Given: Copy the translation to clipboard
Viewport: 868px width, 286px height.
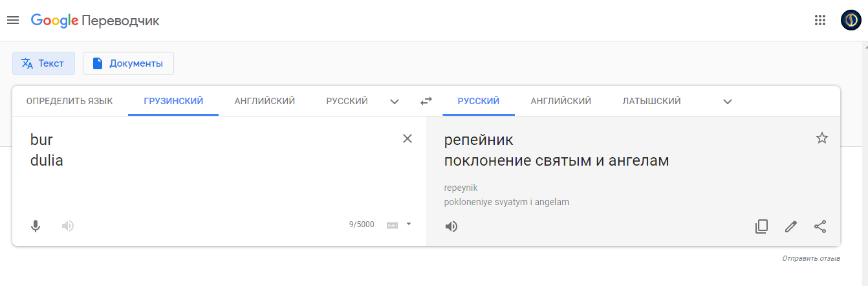Looking at the screenshot, I should point(761,226).
